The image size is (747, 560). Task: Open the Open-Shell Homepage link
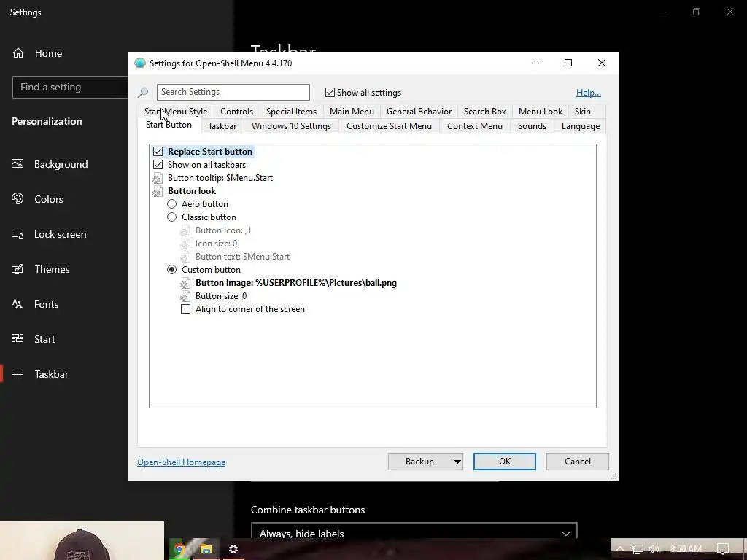(182, 462)
